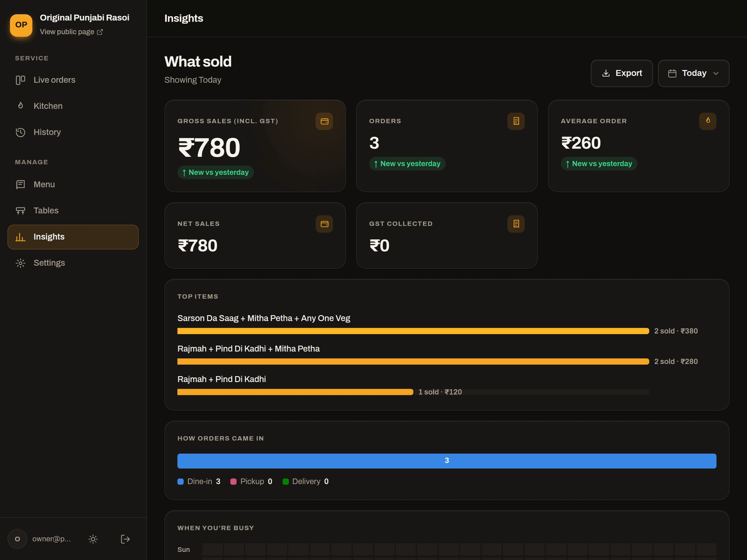Click the Tables sidebar icon
Screen dimensions: 747x560
[x=20, y=211]
